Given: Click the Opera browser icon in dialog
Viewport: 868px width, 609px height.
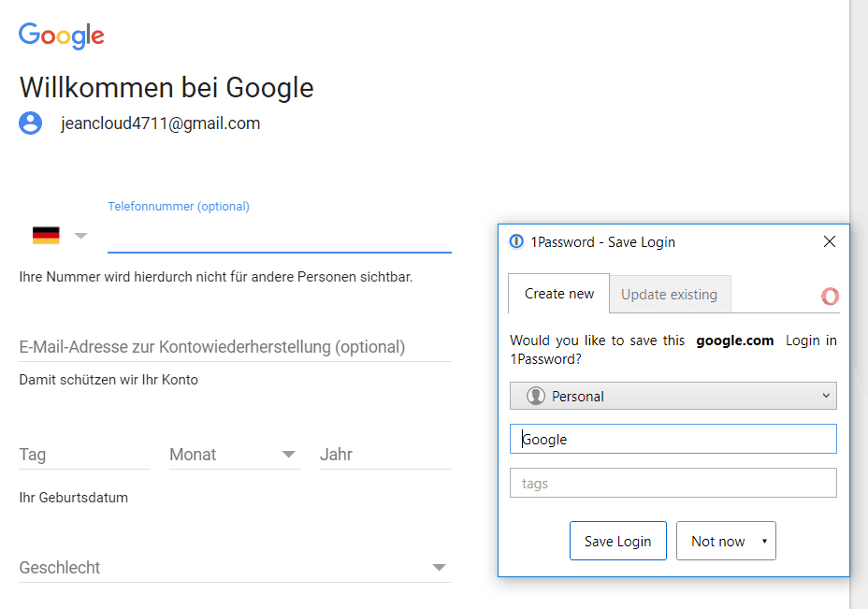Looking at the screenshot, I should [x=830, y=297].
